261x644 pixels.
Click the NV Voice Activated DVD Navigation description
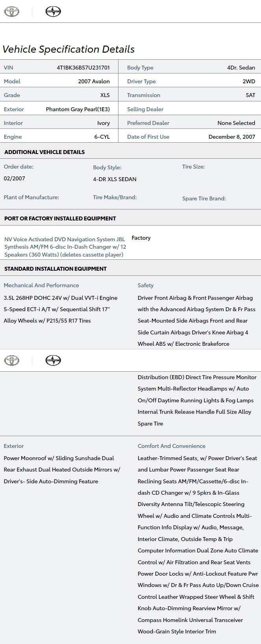(x=65, y=247)
